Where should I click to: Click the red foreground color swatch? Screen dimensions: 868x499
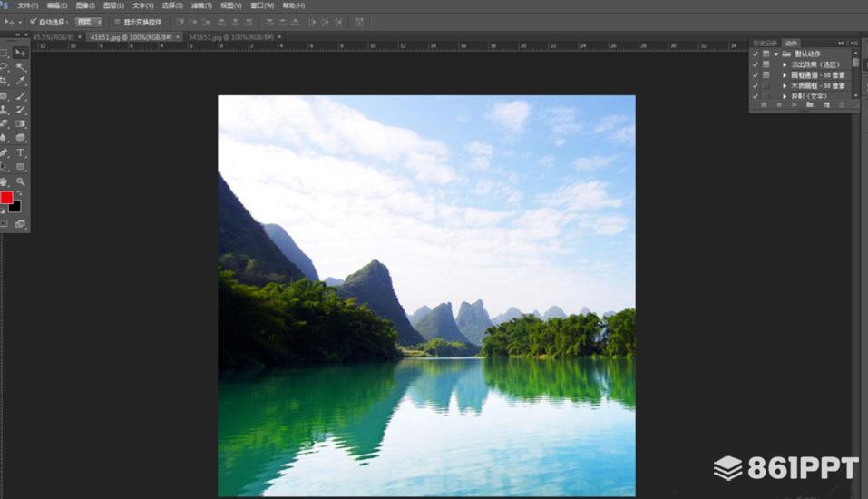tap(6, 198)
